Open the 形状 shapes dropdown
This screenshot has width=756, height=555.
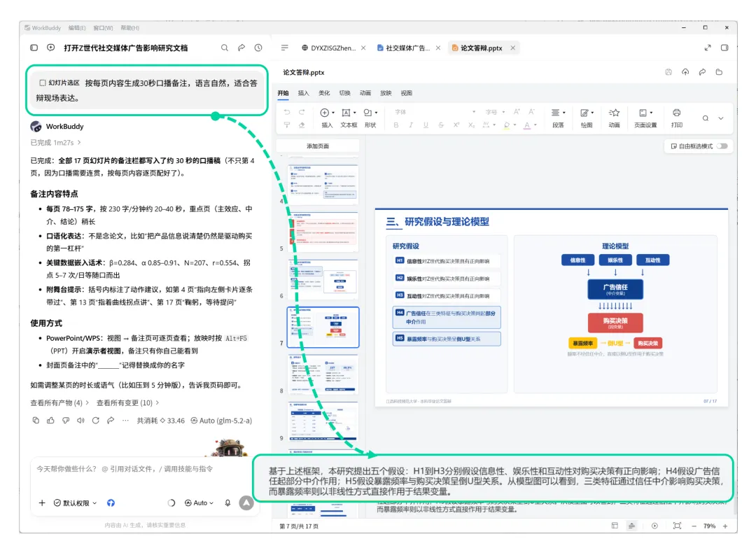tap(376, 113)
